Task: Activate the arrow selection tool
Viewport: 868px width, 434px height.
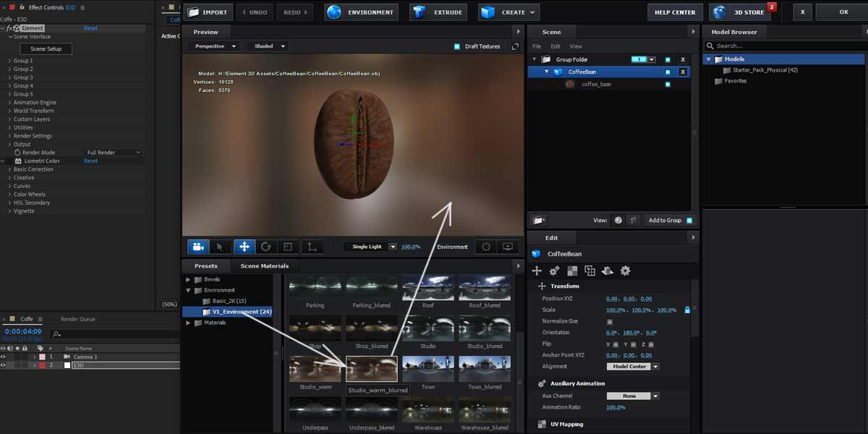Action: pyautogui.click(x=221, y=247)
